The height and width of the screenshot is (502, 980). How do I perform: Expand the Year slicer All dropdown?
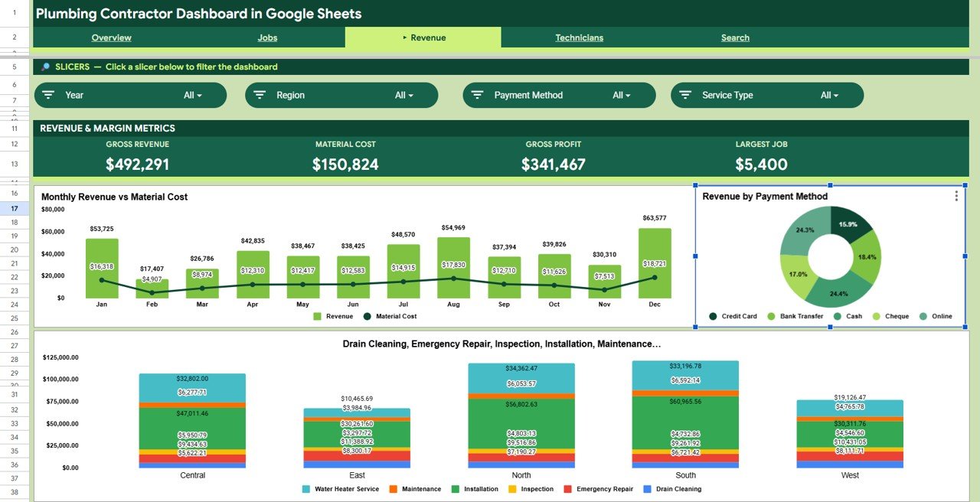193,96
